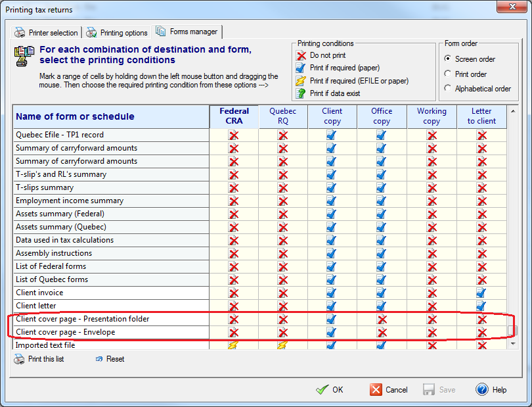The image size is (532, 407).
Task: Select 'Print if data exist' condition
Action: point(302,93)
